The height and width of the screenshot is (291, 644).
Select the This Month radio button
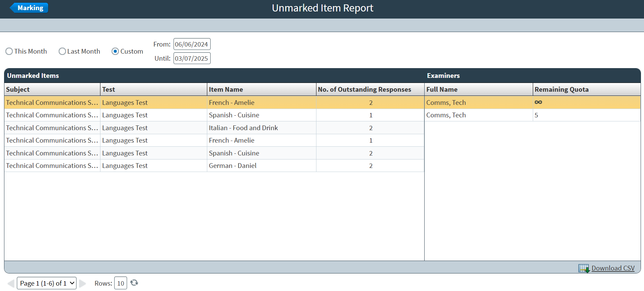[x=9, y=51]
